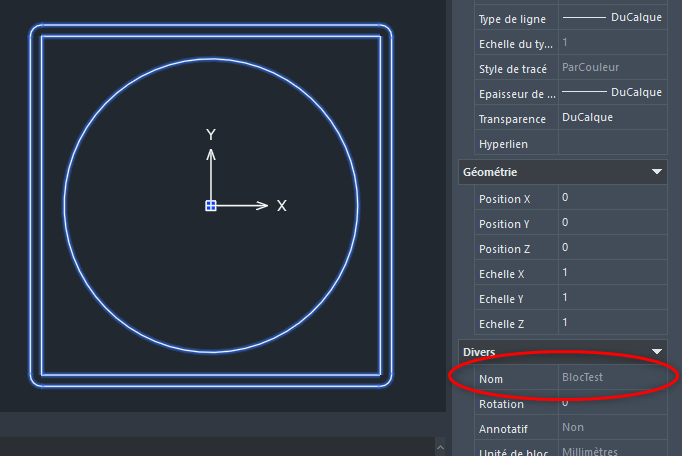Collapse the Géométrie section
682x456 pixels.
[x=657, y=172]
